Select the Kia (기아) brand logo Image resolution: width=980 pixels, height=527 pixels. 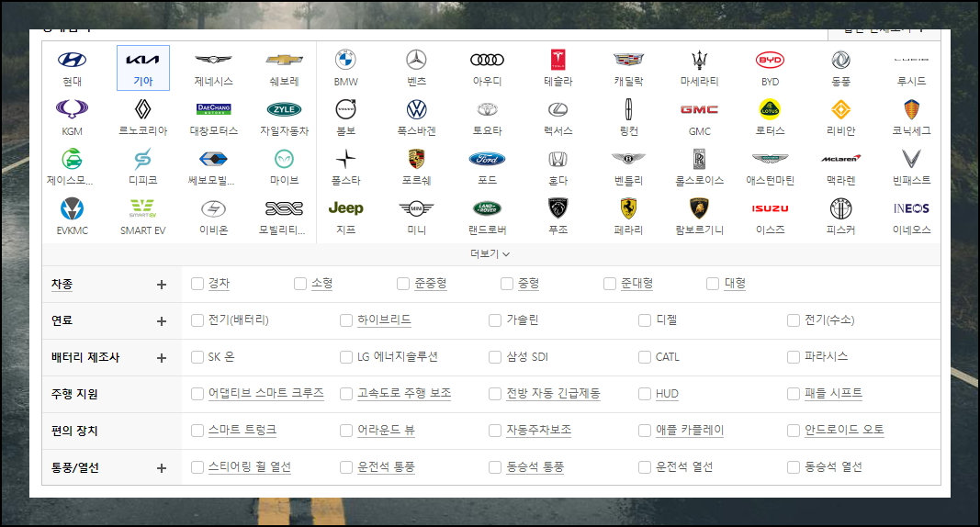[142, 60]
